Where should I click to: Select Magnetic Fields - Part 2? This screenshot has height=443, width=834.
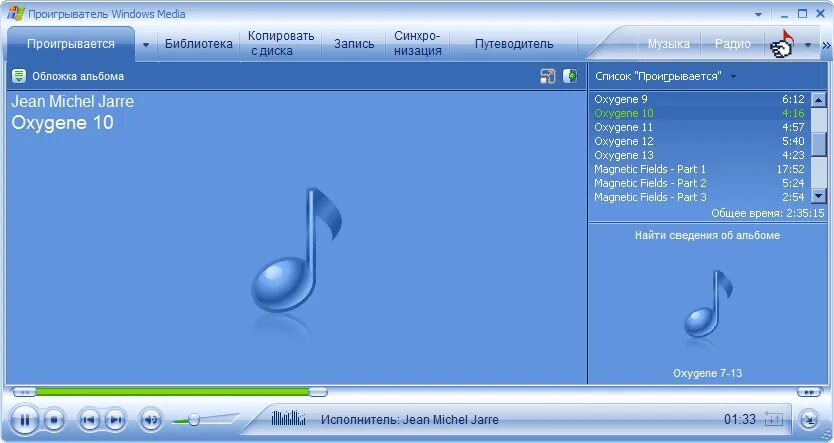pyautogui.click(x=699, y=183)
